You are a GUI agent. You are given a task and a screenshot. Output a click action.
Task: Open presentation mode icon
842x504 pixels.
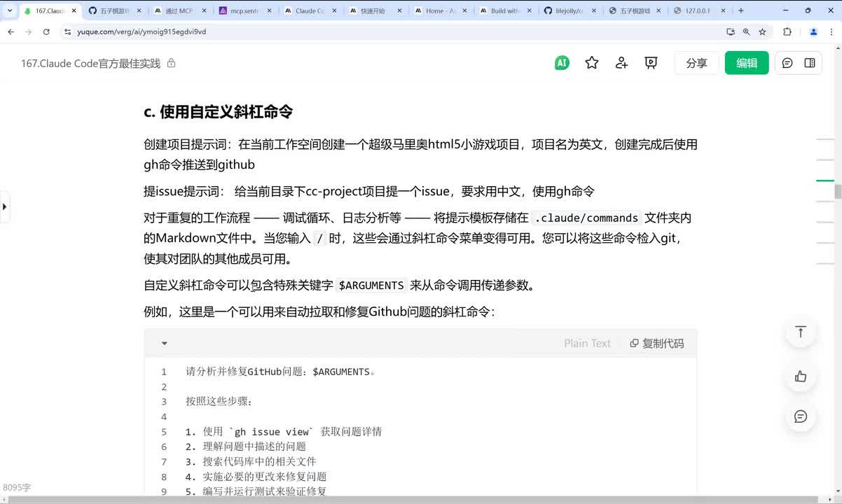(651, 63)
